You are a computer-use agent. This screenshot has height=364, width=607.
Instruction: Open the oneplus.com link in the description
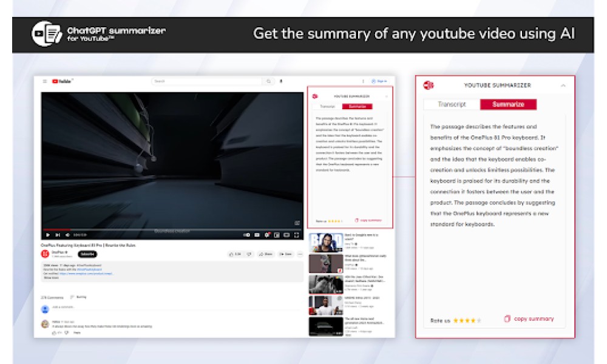pos(86,274)
